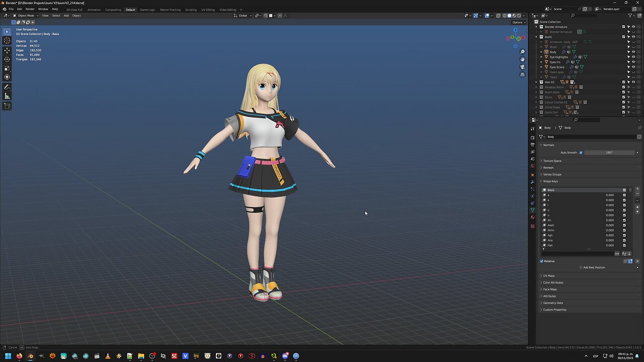The width and height of the screenshot is (644, 362).
Task: Toggle Relative shape keys checkbox
Action: (542, 261)
